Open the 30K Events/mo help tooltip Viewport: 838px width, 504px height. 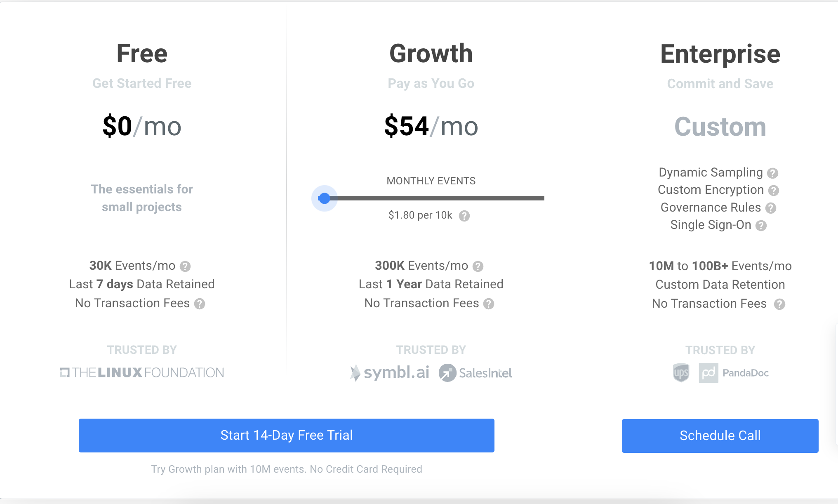point(186,266)
